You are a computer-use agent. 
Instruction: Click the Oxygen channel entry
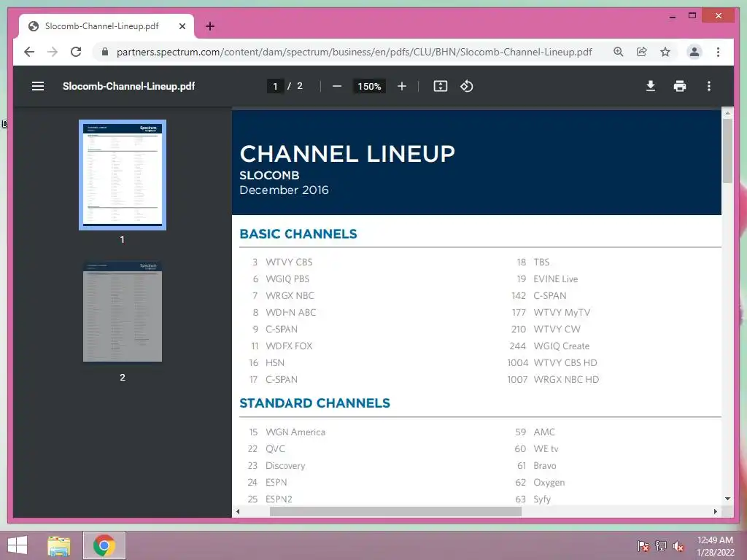[541, 483]
